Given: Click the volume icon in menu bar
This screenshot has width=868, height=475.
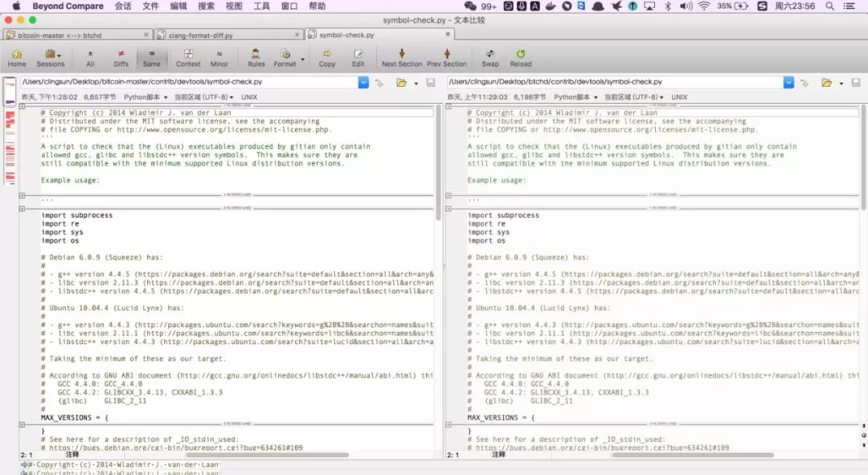Looking at the screenshot, I should click(686, 6).
